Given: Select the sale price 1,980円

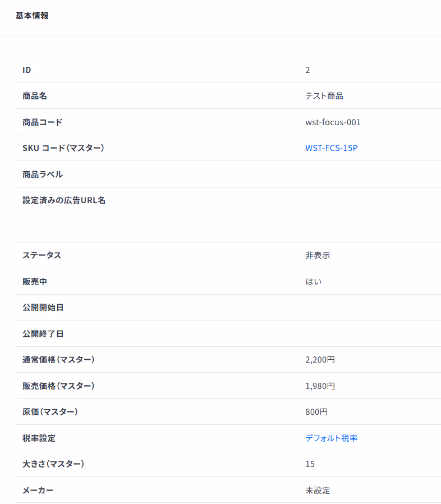Looking at the screenshot, I should tap(320, 386).
